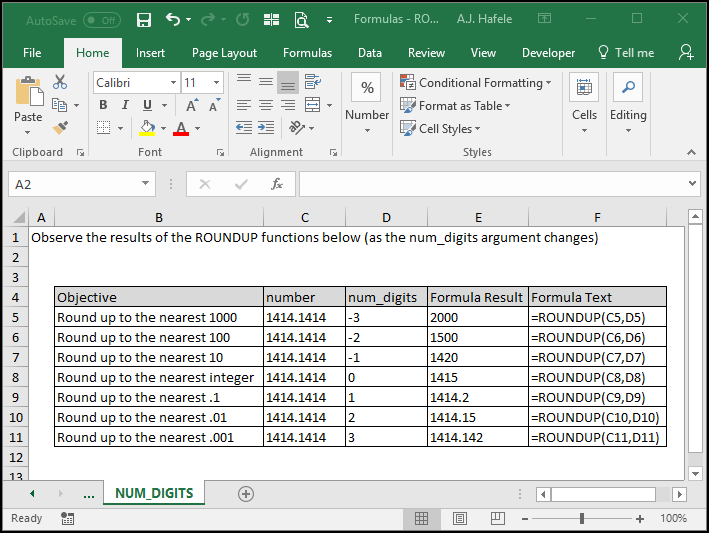Switch to the Page Layout tab
Image resolution: width=709 pixels, height=533 pixels.
(224, 53)
